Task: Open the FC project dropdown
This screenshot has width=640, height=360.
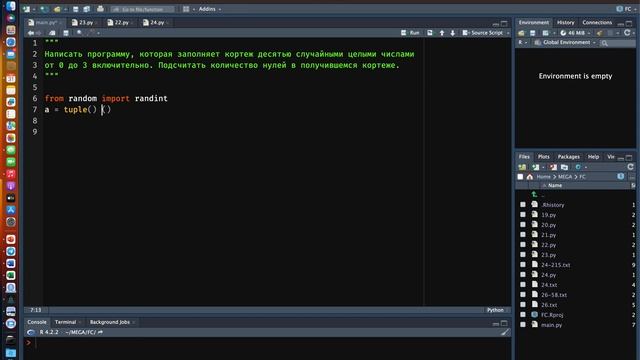Action: [x=627, y=9]
